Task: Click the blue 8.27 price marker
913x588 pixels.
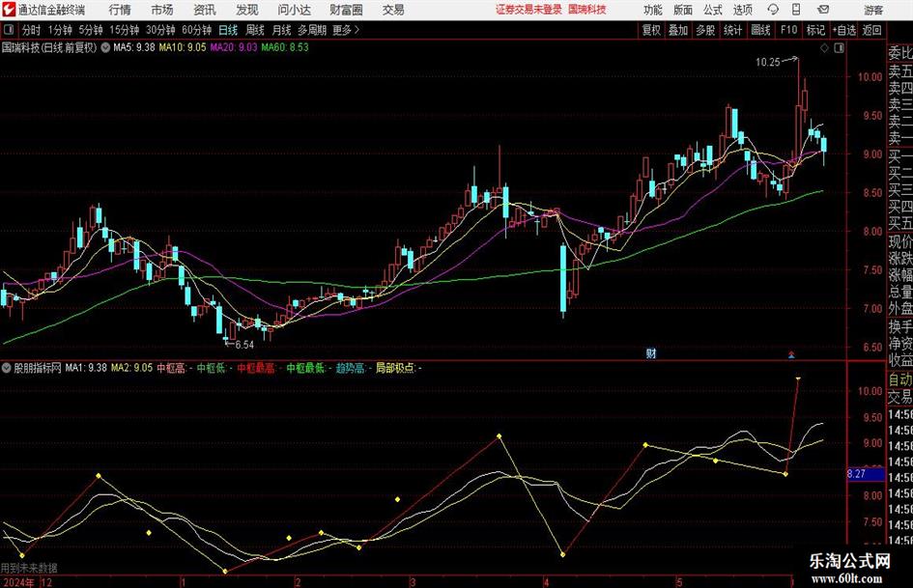Action: coord(865,474)
